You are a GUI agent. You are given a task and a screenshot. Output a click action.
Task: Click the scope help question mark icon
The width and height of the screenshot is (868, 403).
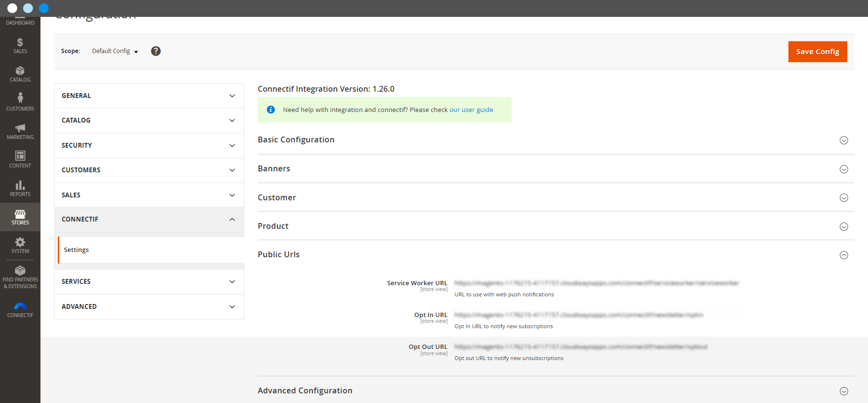click(x=156, y=51)
